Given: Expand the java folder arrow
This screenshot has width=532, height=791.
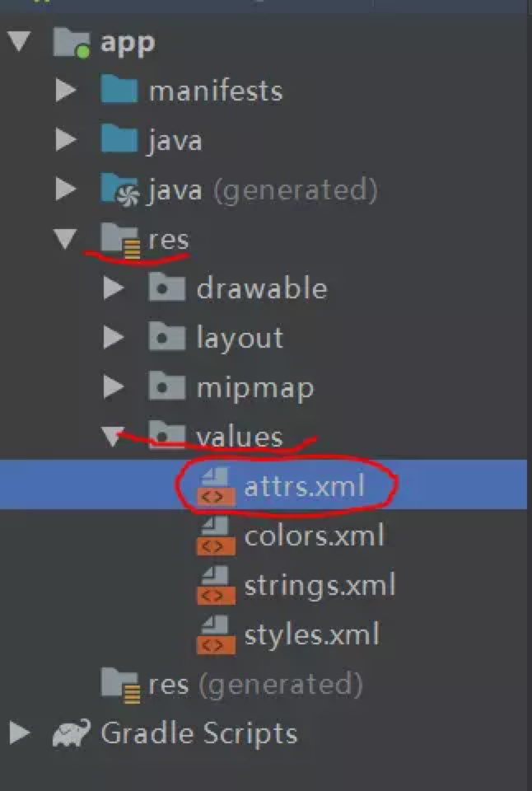Looking at the screenshot, I should point(66,140).
